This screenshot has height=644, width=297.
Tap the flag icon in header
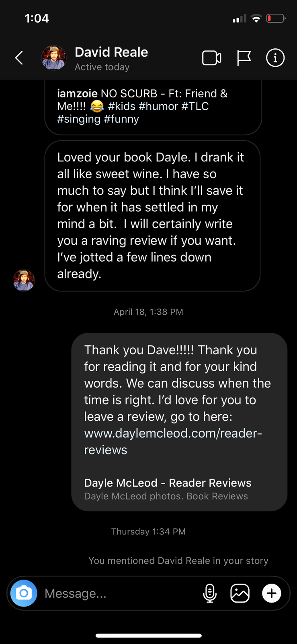click(x=244, y=58)
